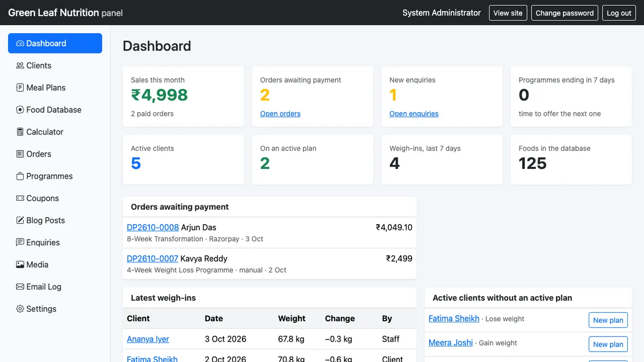The image size is (644, 362).
Task: Click the Programmes ending count 0
Action: pos(524,95)
